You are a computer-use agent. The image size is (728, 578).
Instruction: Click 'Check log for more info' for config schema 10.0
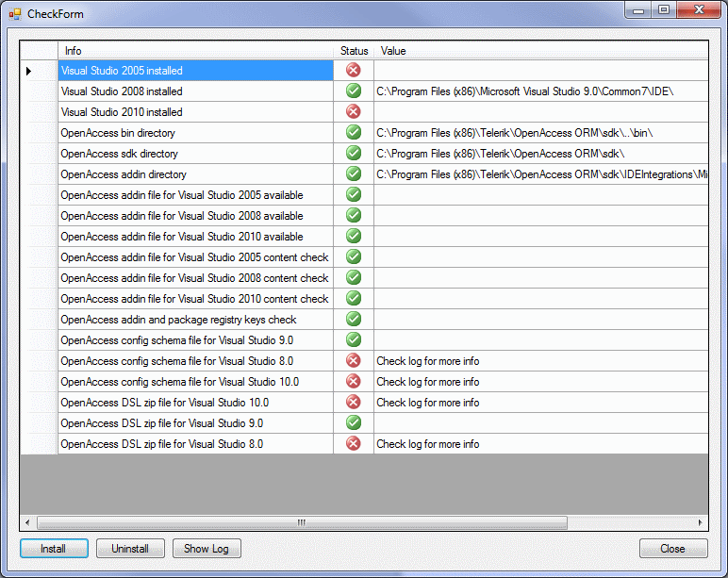(541, 382)
